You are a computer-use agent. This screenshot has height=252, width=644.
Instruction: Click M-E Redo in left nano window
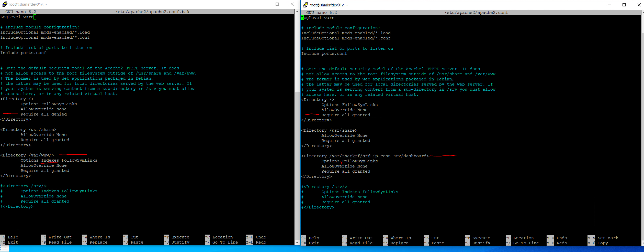[256, 242]
